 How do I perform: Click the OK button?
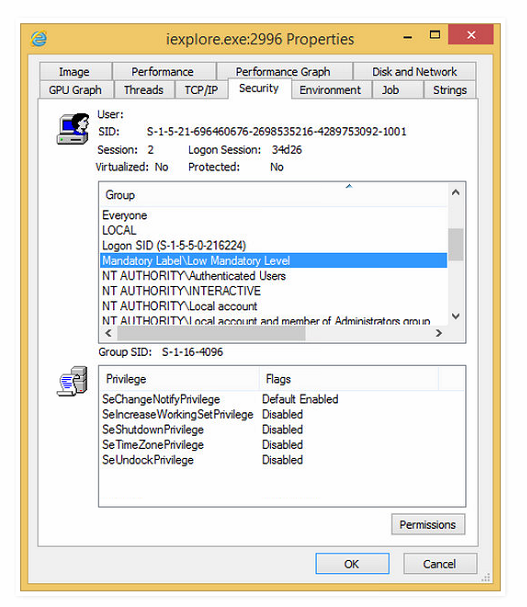pyautogui.click(x=352, y=564)
